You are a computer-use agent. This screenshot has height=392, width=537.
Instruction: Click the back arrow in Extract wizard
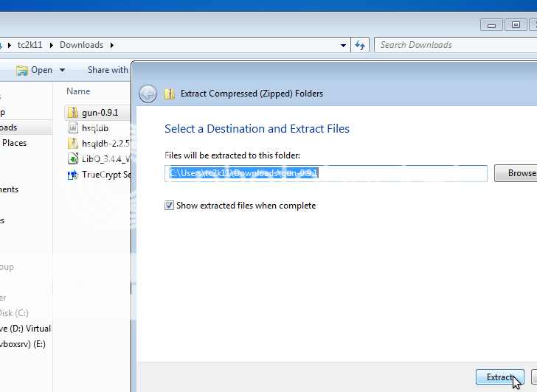(148, 94)
